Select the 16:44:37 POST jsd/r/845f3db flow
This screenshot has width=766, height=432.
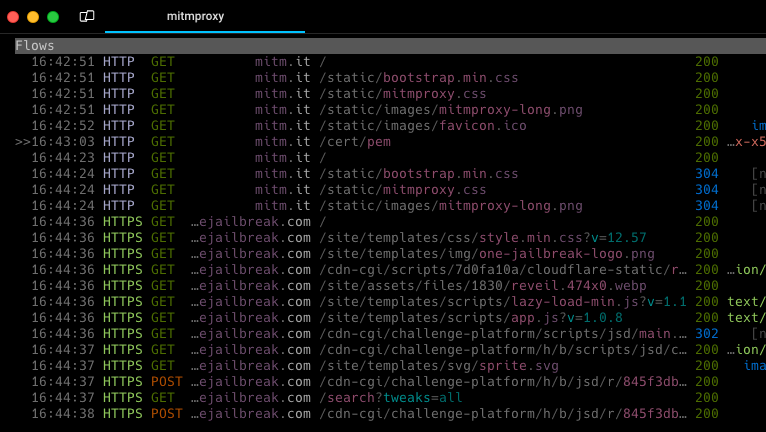(x=390, y=382)
